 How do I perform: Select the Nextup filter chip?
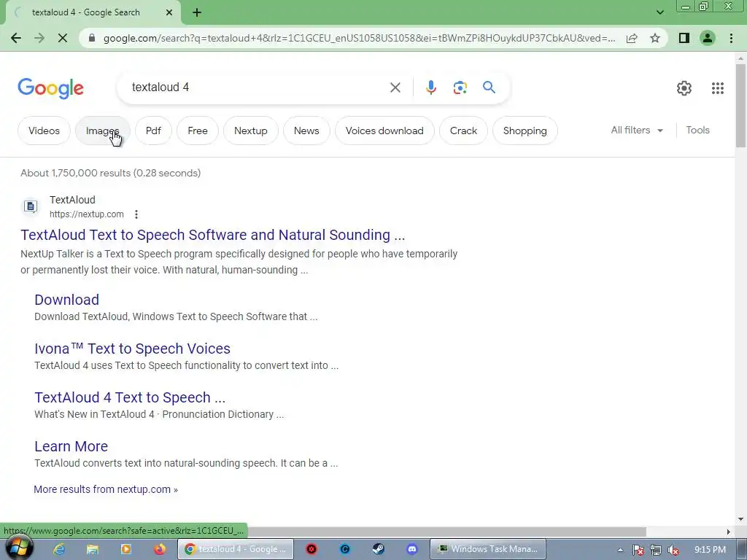[251, 131]
